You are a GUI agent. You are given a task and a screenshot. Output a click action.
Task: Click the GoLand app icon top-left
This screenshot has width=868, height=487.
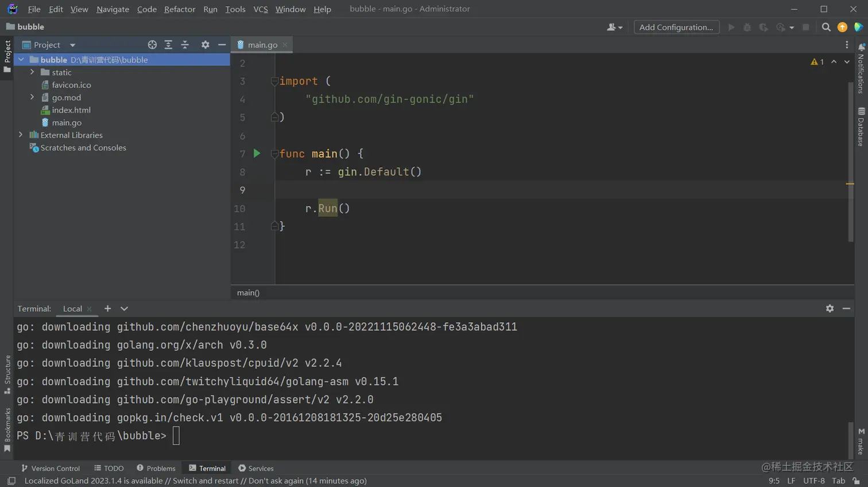coord(12,9)
